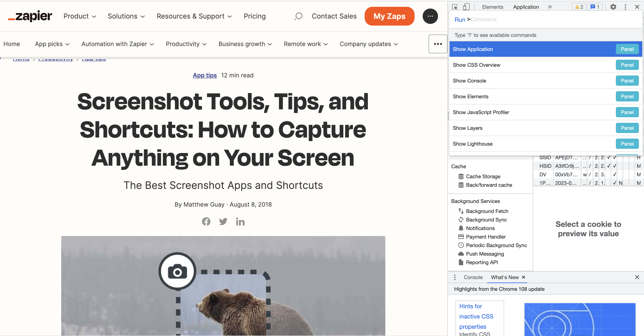Screen dimensions: 644x336
Task: Select Cache Storage in the sidebar
Action: pos(483,177)
